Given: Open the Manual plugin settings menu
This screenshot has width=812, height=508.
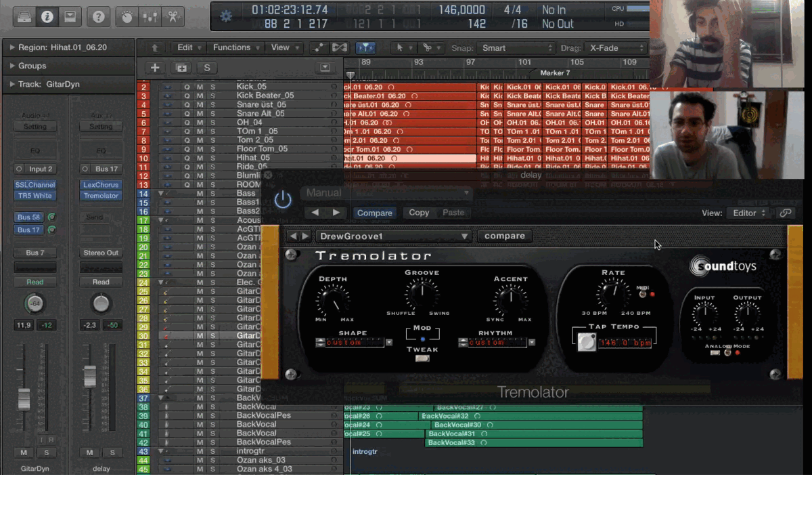Looking at the screenshot, I should tap(386, 193).
